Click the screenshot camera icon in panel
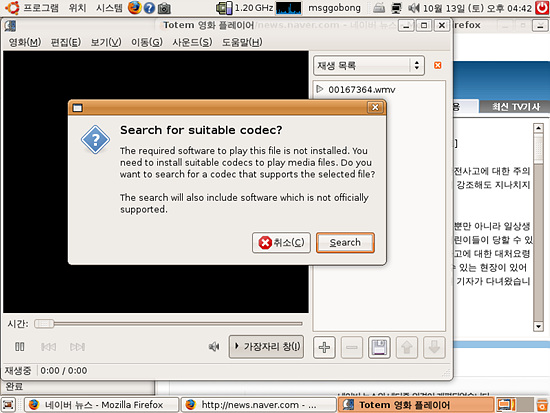Screen dimensions: 550x413 [164, 8]
